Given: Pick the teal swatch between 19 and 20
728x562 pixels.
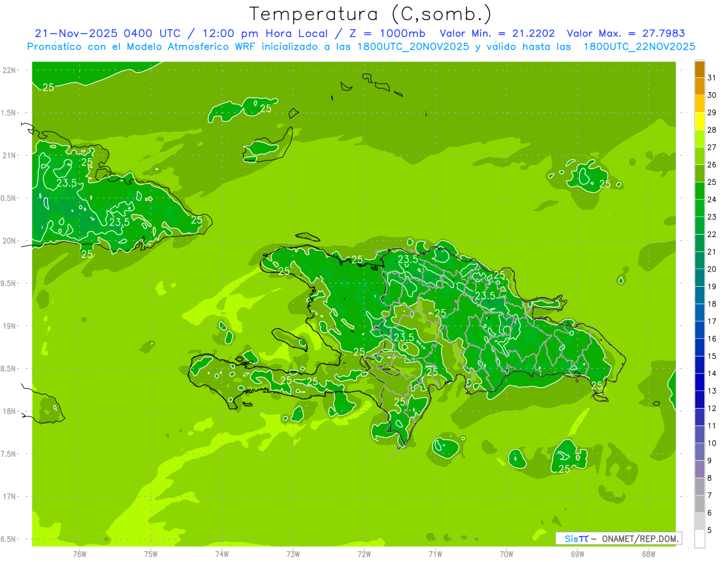Looking at the screenshot, I should 699,278.
